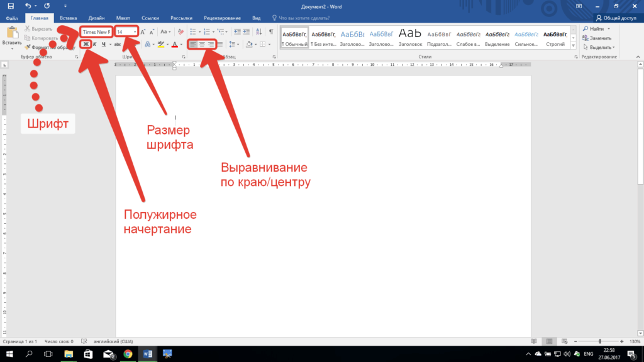The width and height of the screenshot is (644, 362).
Task: Toggle strikethrough formatting
Action: [116, 44]
